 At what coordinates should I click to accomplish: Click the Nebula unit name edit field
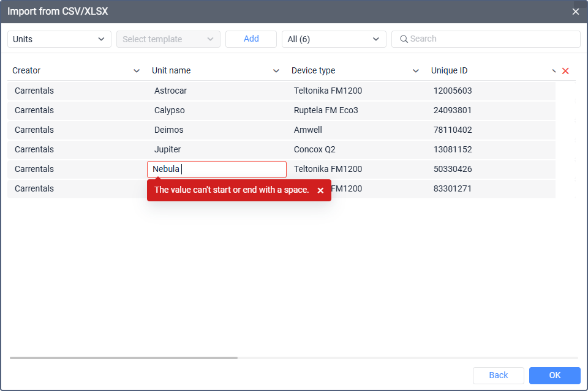pyautogui.click(x=217, y=169)
